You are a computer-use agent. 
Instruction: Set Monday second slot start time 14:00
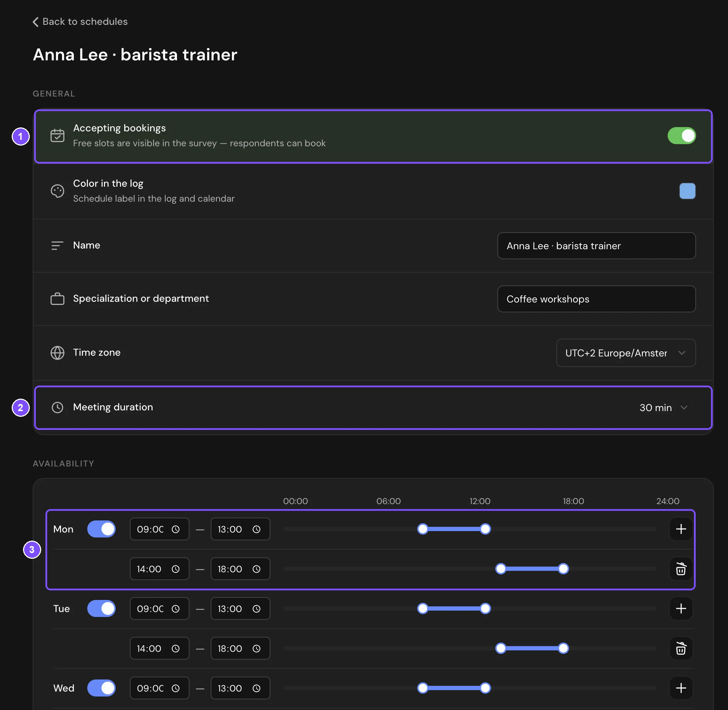coord(159,569)
